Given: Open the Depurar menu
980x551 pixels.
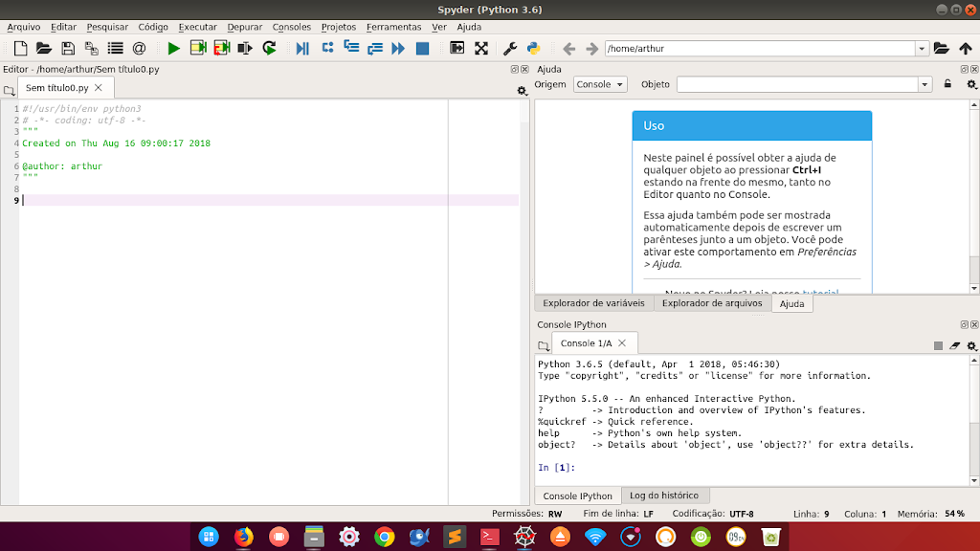Looking at the screenshot, I should click(244, 27).
